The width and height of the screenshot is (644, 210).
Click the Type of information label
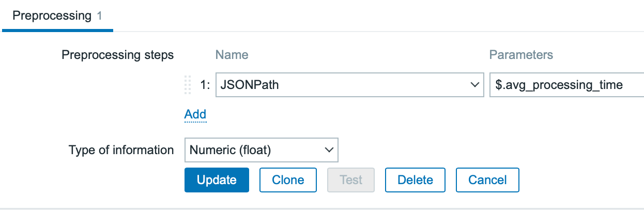[x=121, y=150]
